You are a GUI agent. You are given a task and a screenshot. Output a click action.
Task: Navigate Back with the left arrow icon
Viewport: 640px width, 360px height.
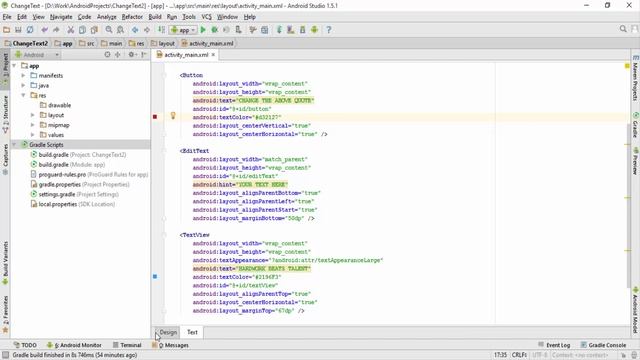coord(135,30)
